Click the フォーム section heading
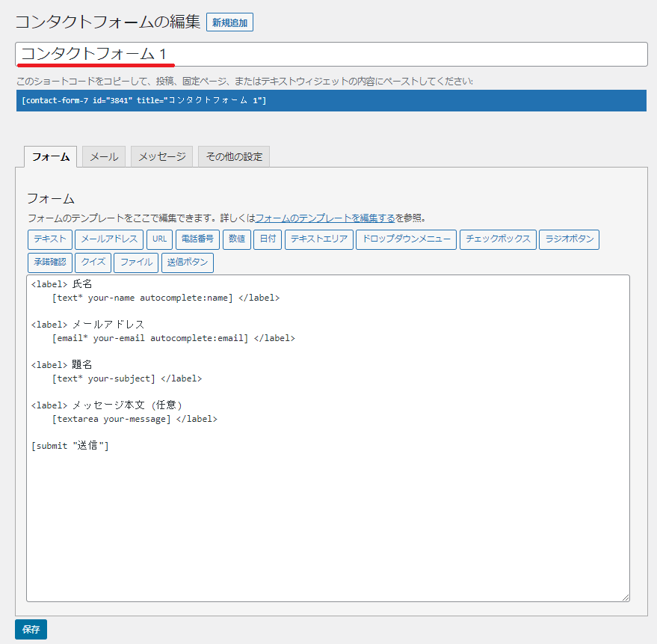The width and height of the screenshot is (657, 644). coord(51,199)
